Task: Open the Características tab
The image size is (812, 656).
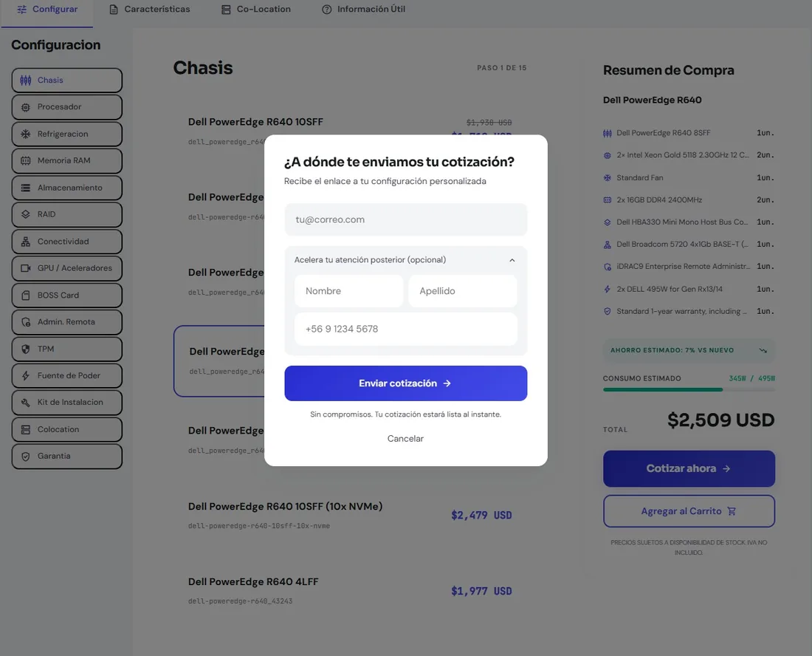Action: tap(150, 10)
